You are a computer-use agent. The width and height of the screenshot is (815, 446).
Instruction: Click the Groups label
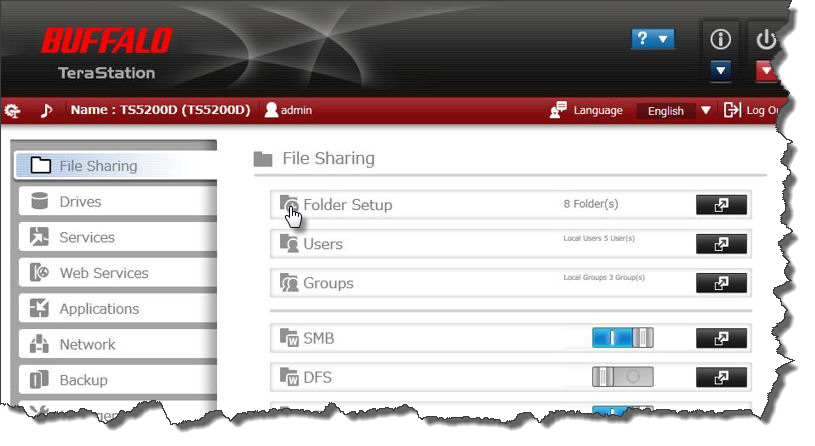(x=328, y=283)
